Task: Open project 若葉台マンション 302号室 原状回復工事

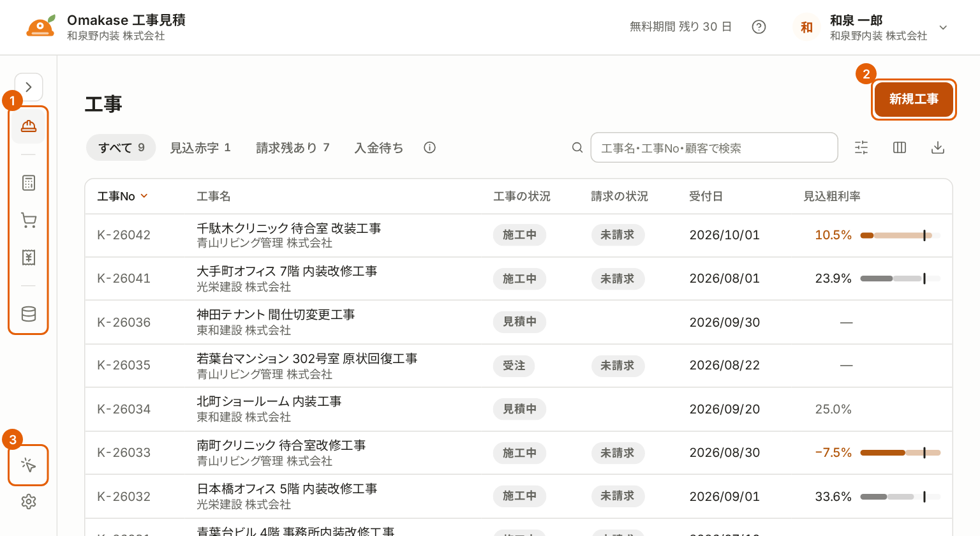Action: point(307,359)
